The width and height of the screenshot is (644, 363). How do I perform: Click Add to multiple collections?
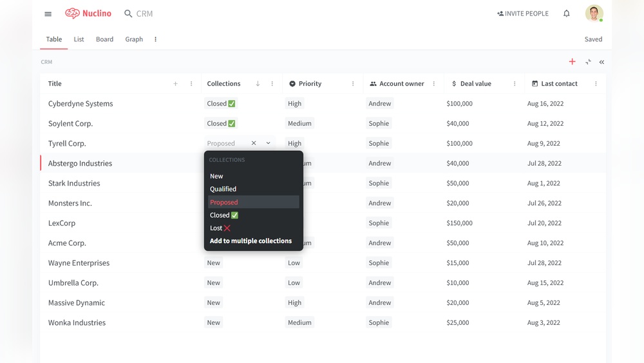(x=251, y=241)
